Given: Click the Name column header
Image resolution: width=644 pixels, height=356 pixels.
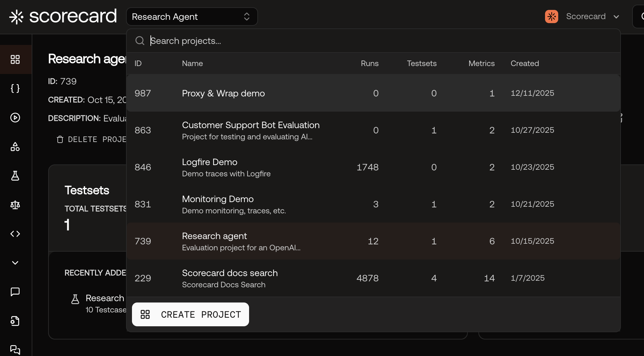Looking at the screenshot, I should pyautogui.click(x=192, y=63).
